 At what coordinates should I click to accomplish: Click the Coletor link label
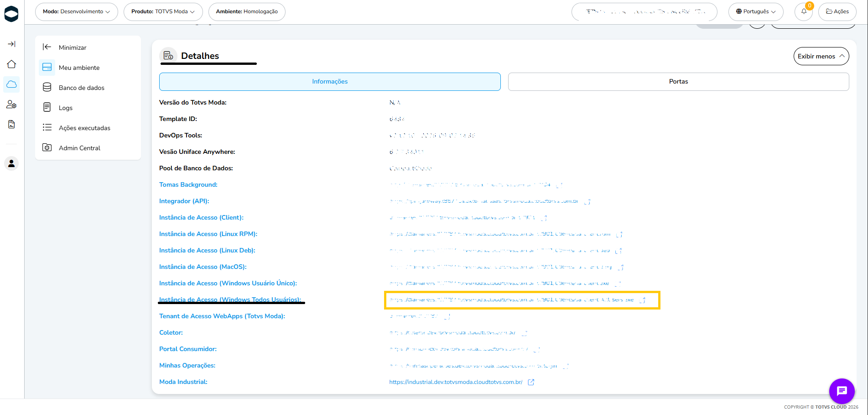(171, 332)
